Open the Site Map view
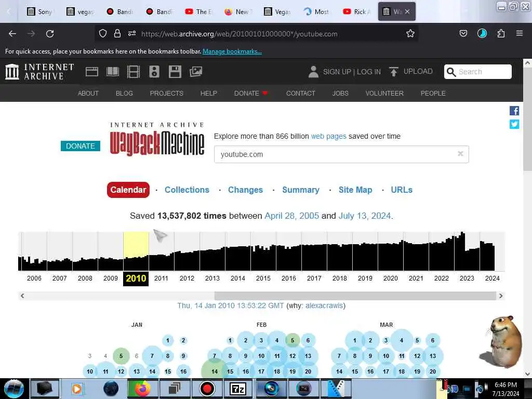 355,190
